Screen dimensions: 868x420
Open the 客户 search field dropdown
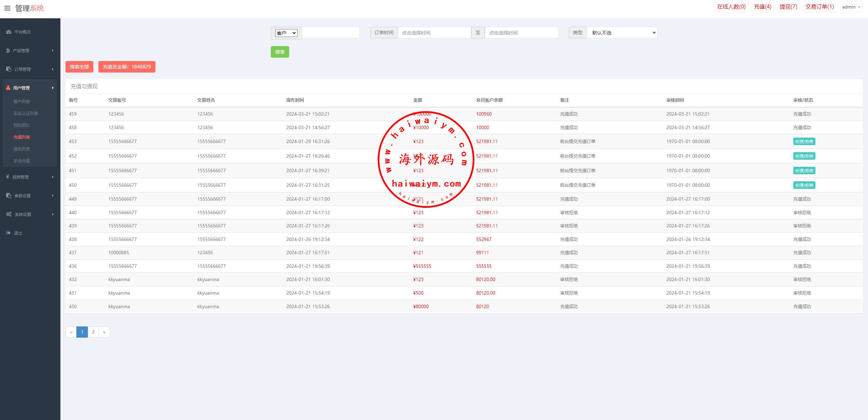click(x=286, y=33)
